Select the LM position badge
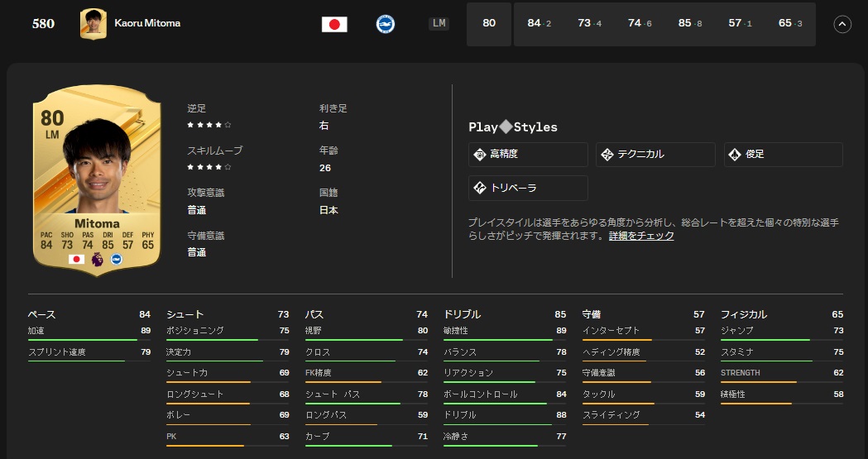The image size is (868, 459). point(439,24)
